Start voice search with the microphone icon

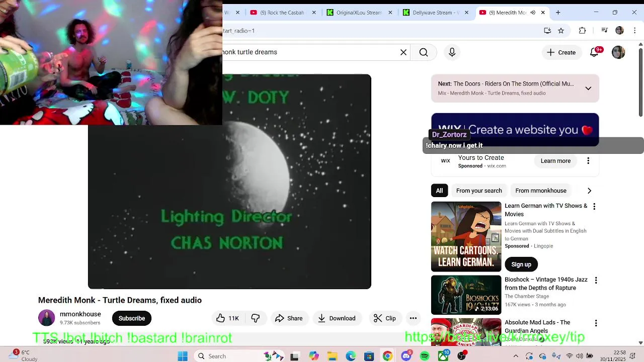[452, 52]
